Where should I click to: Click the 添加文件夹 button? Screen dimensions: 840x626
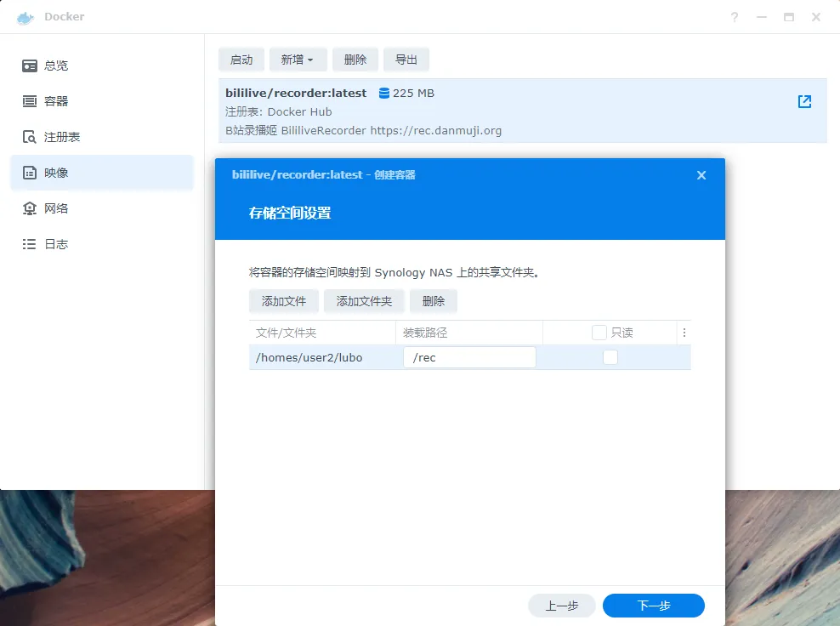tap(364, 301)
